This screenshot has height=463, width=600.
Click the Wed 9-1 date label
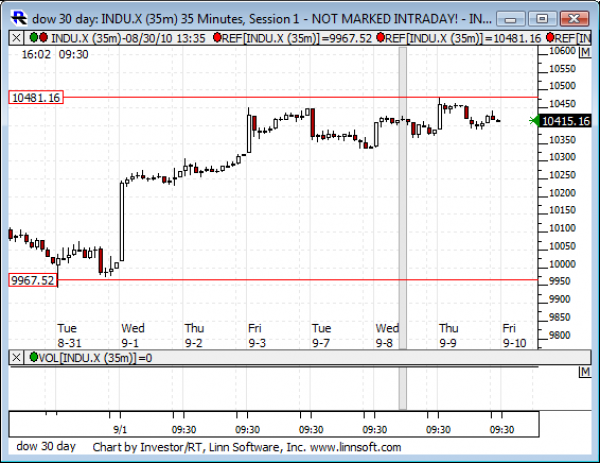133,335
